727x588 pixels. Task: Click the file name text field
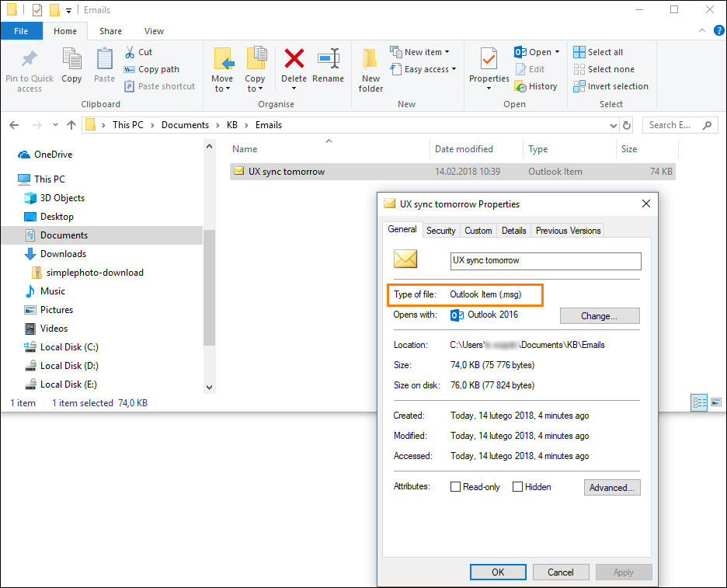[545, 260]
